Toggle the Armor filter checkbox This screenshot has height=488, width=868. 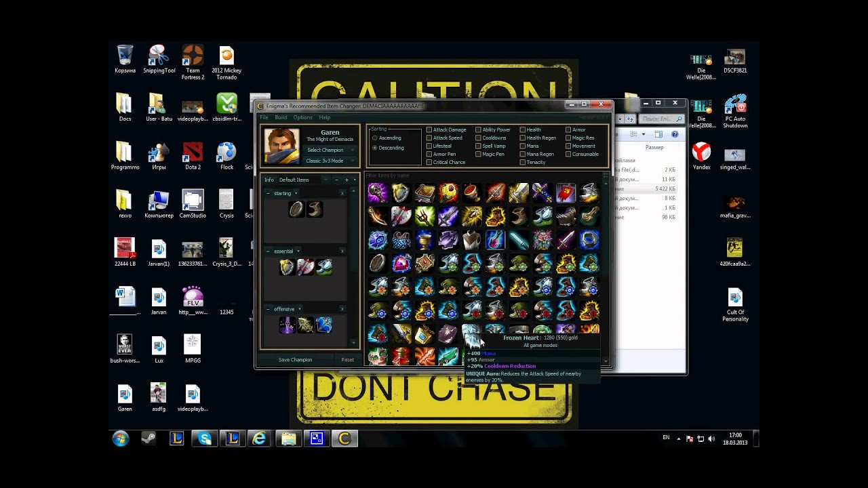(568, 129)
